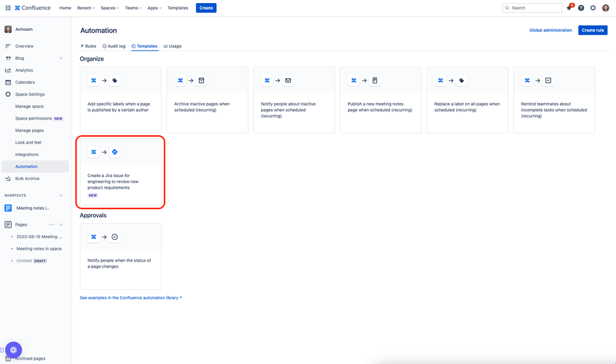Open the Confluence automation library link
This screenshot has width=616, height=364.
[x=129, y=297]
